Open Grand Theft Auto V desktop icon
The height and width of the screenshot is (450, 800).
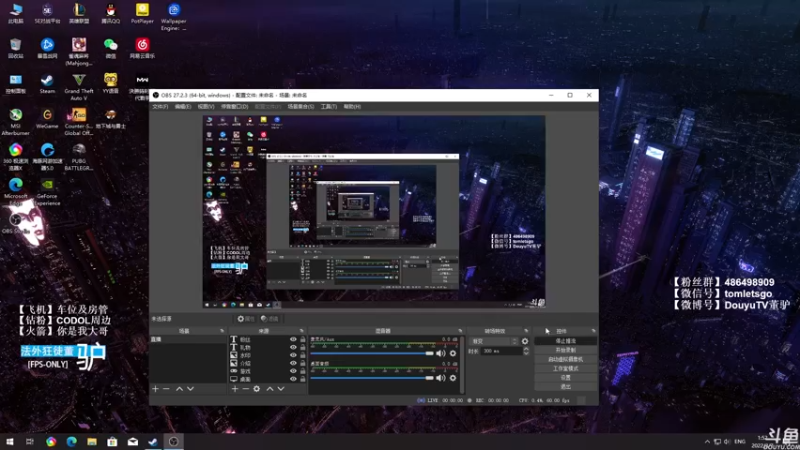click(x=79, y=87)
